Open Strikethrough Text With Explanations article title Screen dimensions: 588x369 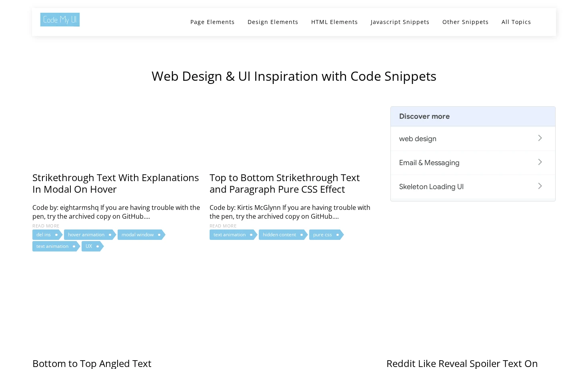(x=116, y=183)
